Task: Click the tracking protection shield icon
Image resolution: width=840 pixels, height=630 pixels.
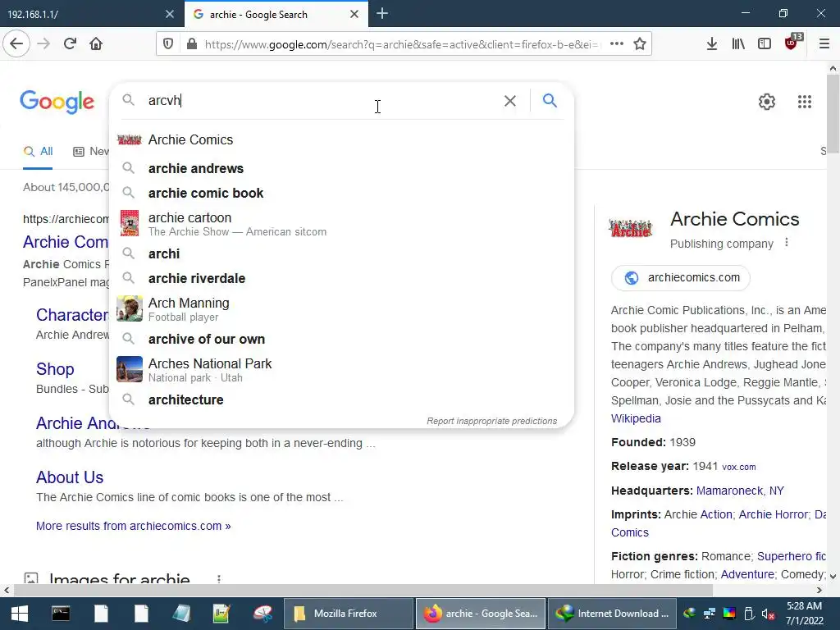Action: click(167, 44)
